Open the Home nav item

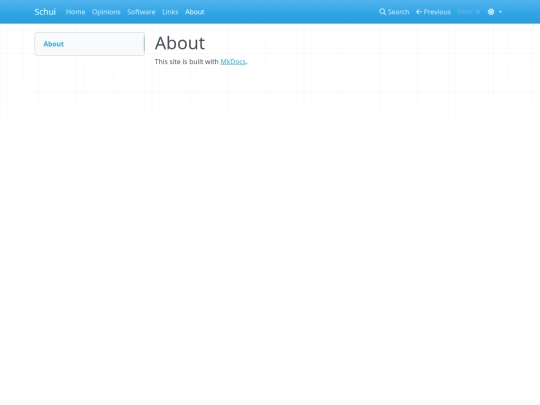point(75,12)
